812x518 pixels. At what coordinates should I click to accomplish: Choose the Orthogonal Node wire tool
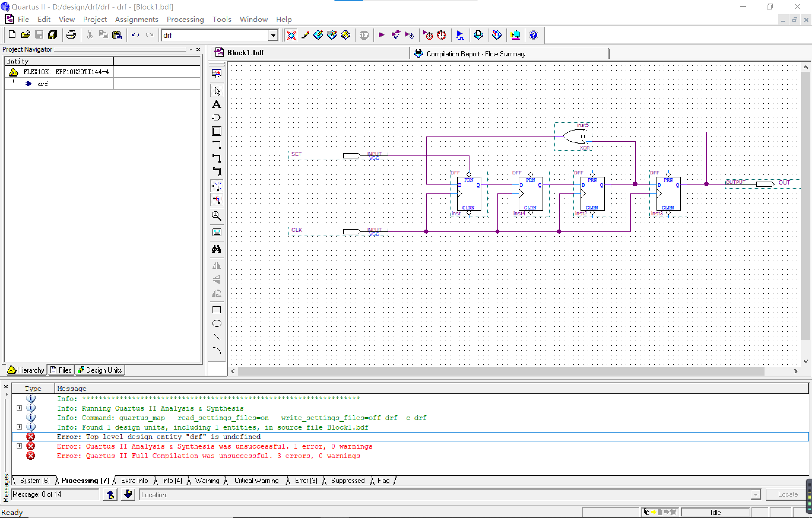pyautogui.click(x=216, y=144)
